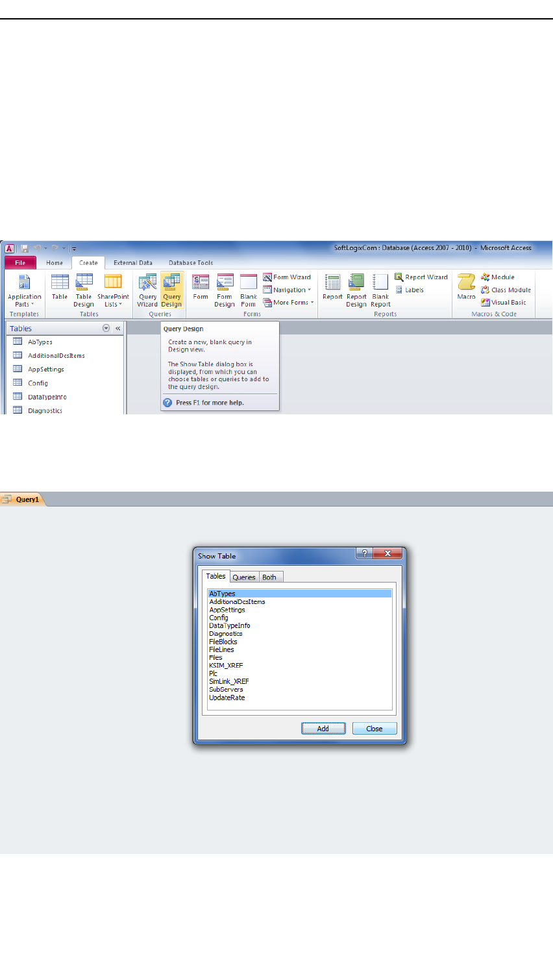Open Table Design view
The image size is (553, 980).
click(84, 290)
